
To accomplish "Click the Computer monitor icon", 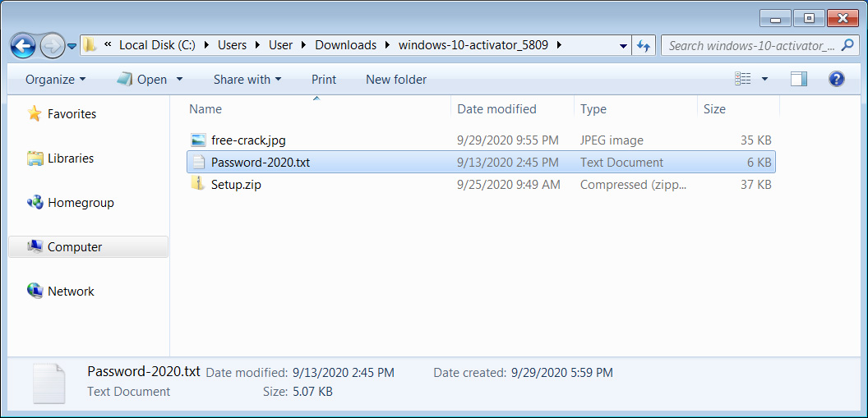I will coord(35,246).
